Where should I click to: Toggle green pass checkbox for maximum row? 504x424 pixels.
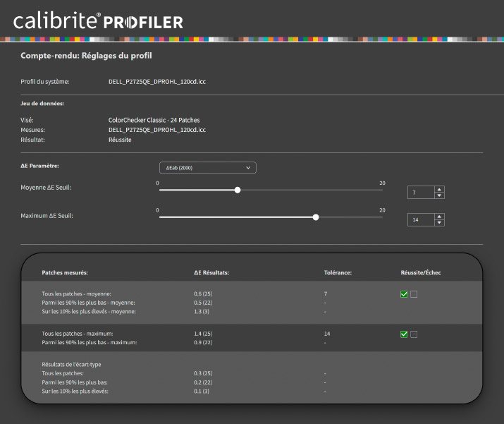point(404,334)
